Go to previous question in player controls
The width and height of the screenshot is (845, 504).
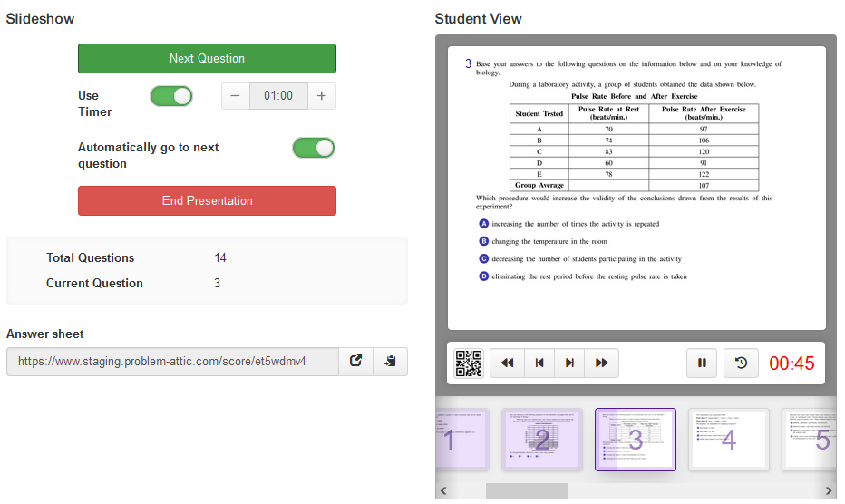pos(539,363)
